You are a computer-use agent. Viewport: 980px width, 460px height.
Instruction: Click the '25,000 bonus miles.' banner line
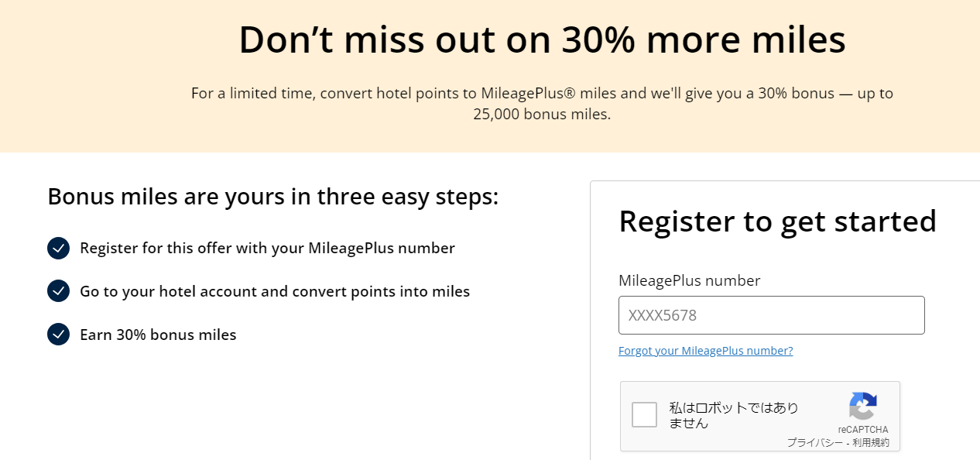(x=542, y=115)
